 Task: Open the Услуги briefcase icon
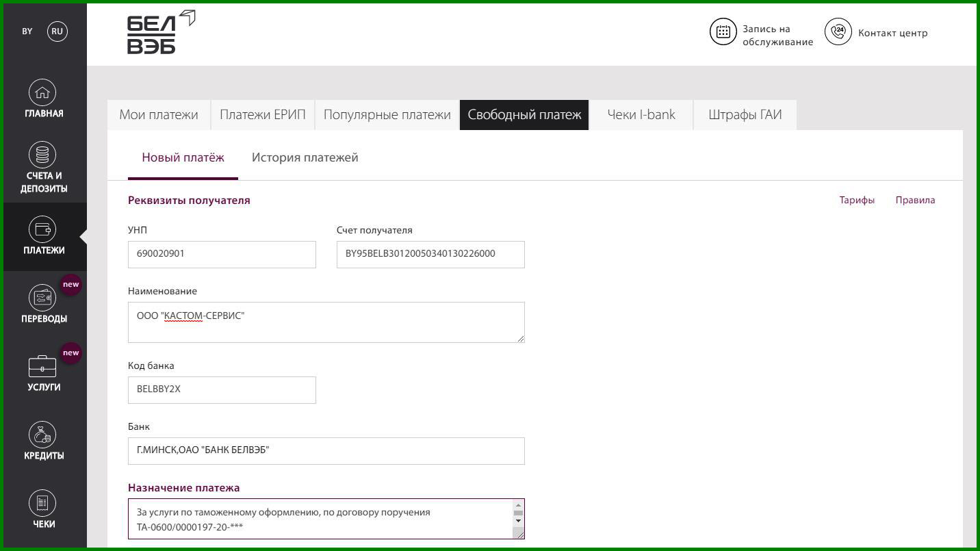[42, 366]
